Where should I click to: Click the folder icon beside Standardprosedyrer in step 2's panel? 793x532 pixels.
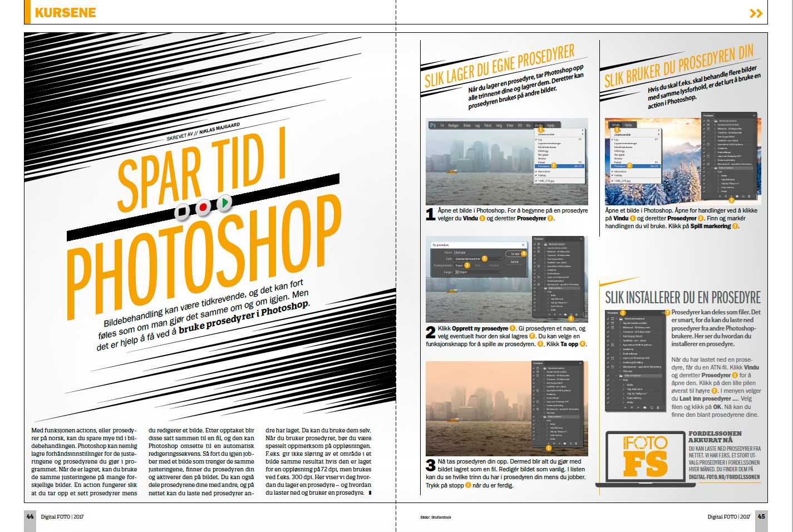click(x=546, y=244)
